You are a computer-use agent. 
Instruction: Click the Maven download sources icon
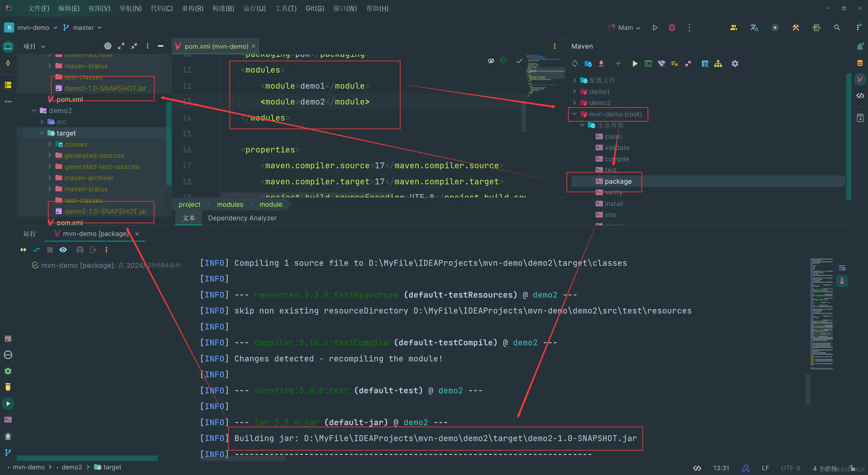pyautogui.click(x=601, y=64)
